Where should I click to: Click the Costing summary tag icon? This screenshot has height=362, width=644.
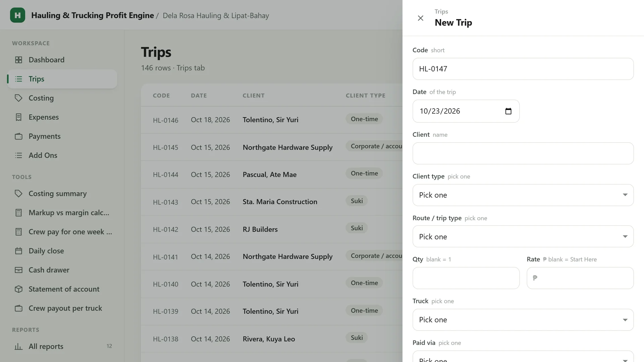pyautogui.click(x=19, y=193)
